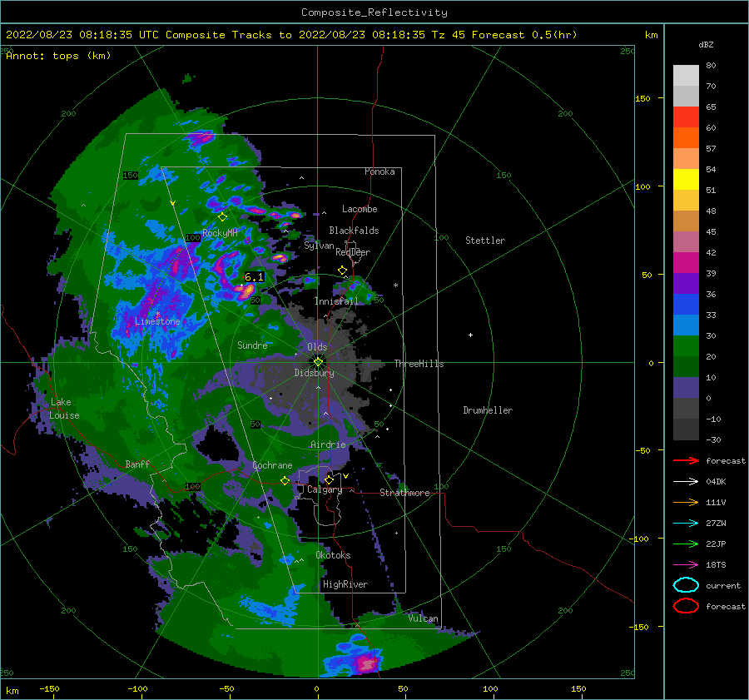
Task: Click the cyan current ellipse legend symbol
Action: [686, 585]
